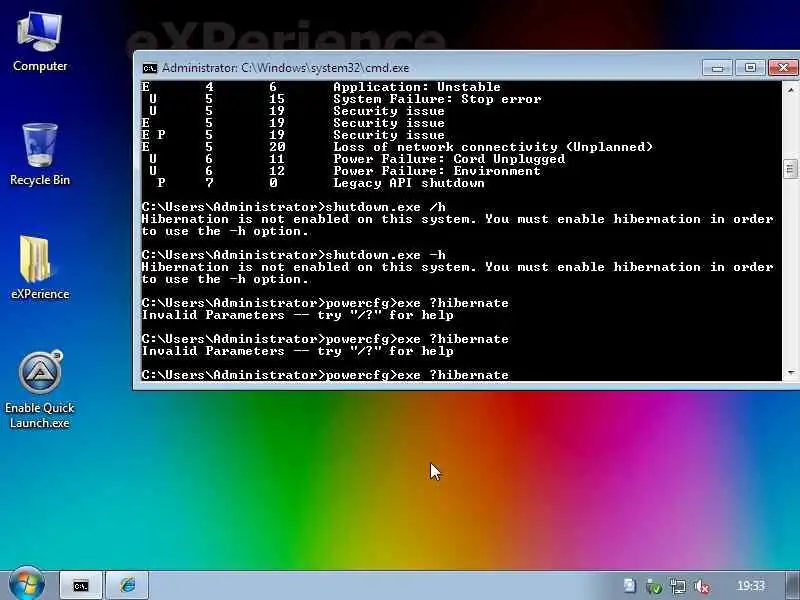Click last 'powercfg>exe ?hibernate' prompt line

325,375
